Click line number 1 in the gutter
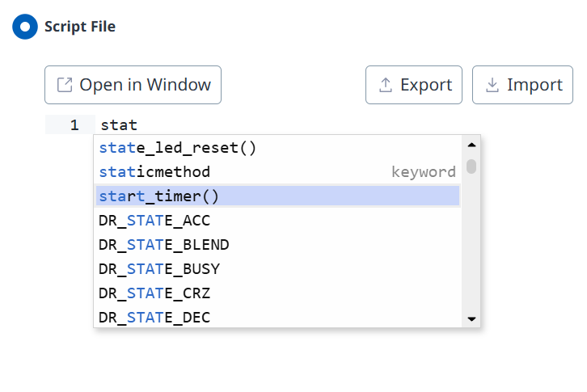 point(74,125)
